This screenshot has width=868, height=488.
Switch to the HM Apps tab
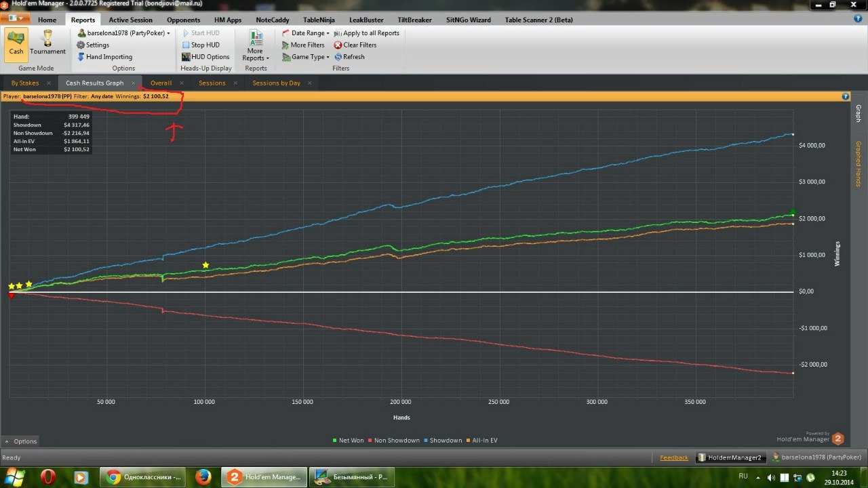(228, 20)
